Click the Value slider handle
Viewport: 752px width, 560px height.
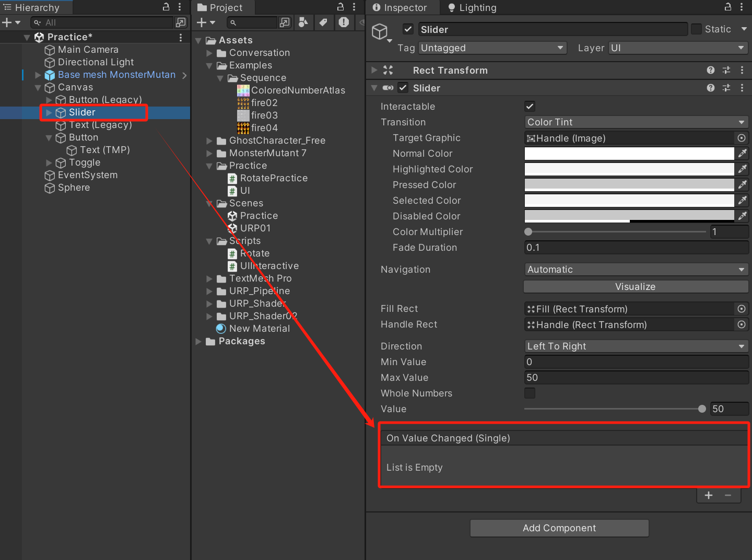click(x=702, y=409)
